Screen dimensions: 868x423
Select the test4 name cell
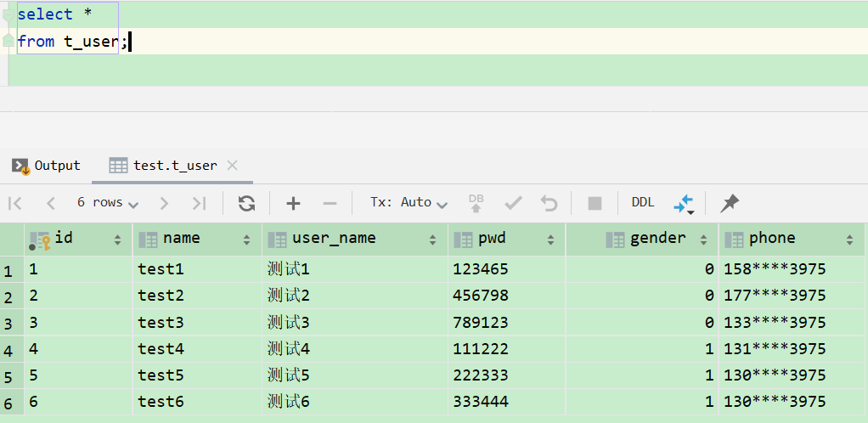tap(197, 349)
